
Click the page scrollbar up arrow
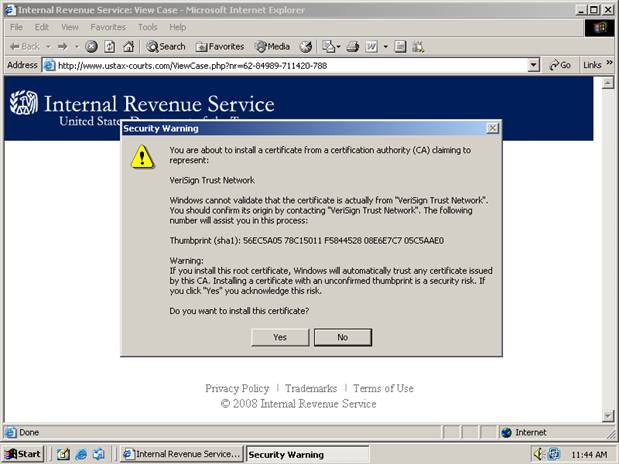coord(608,83)
